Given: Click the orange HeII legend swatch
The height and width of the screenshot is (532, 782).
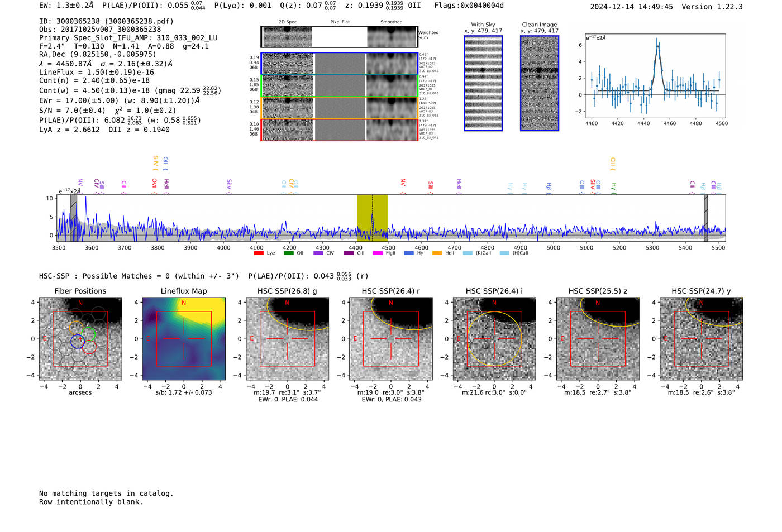Looking at the screenshot, I should [437, 253].
